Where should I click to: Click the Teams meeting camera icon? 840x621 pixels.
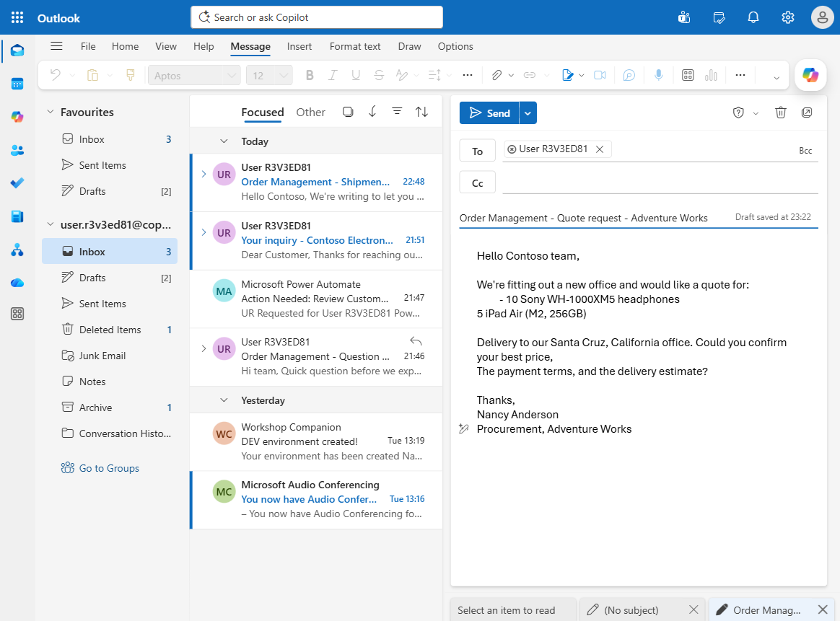point(600,76)
